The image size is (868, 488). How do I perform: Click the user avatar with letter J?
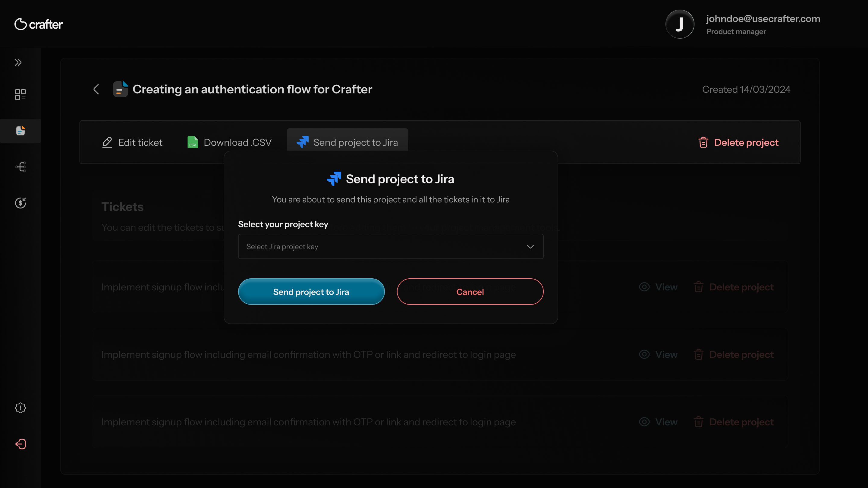(680, 24)
